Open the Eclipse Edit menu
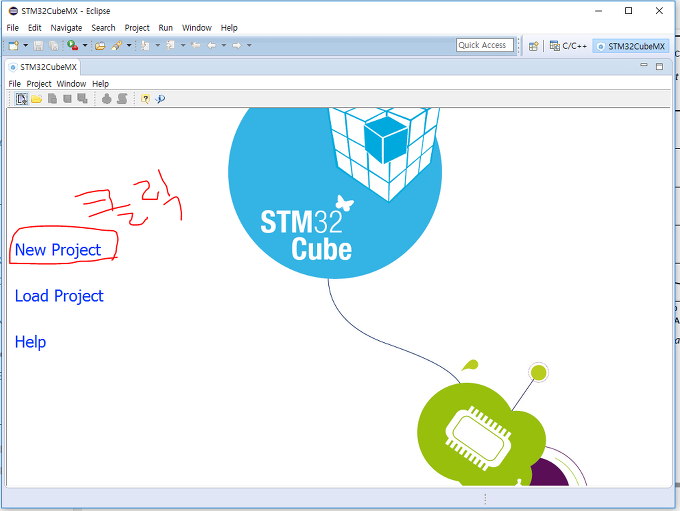This screenshot has width=680, height=511. [x=35, y=28]
